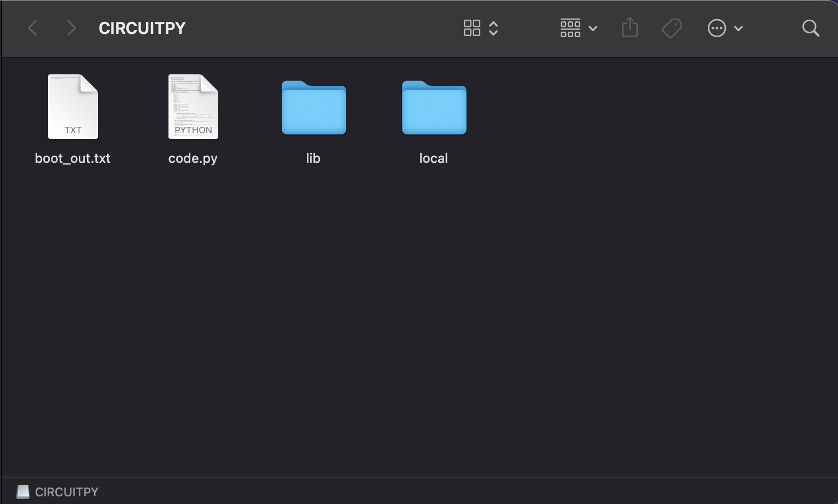Go back with the left chevron
This screenshot has width=838, height=504.
[x=33, y=28]
